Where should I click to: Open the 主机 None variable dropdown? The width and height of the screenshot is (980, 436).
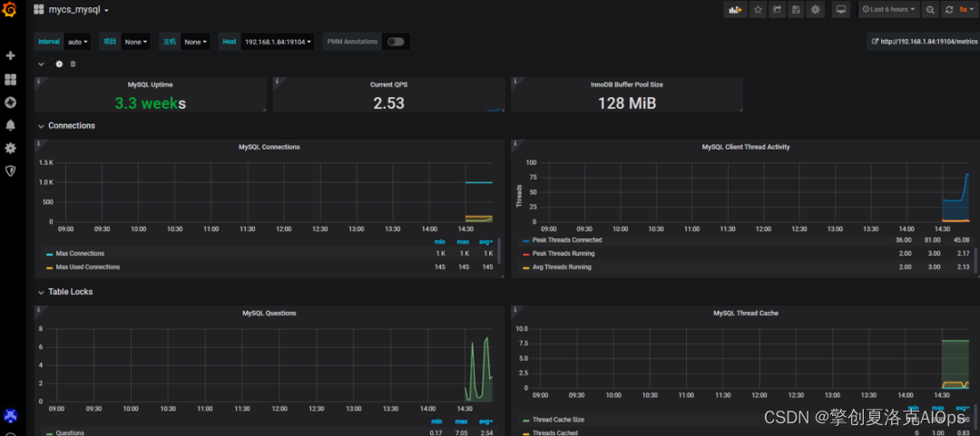[195, 42]
